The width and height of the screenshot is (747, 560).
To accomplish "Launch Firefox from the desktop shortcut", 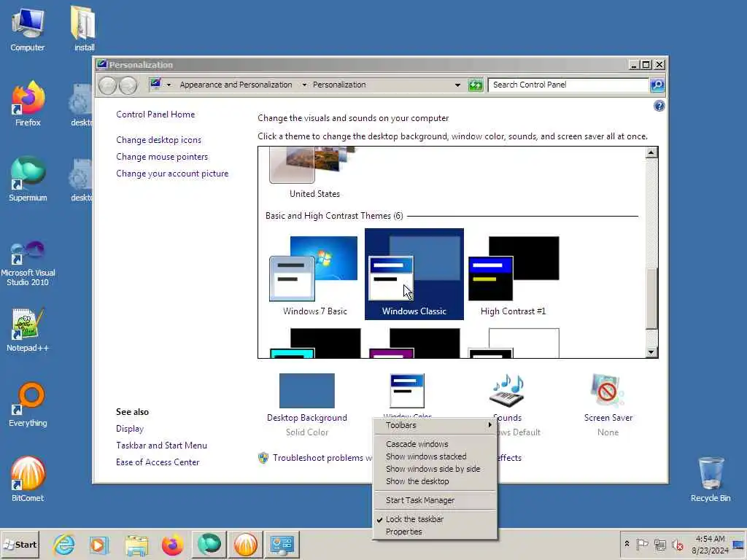I will pos(28,104).
